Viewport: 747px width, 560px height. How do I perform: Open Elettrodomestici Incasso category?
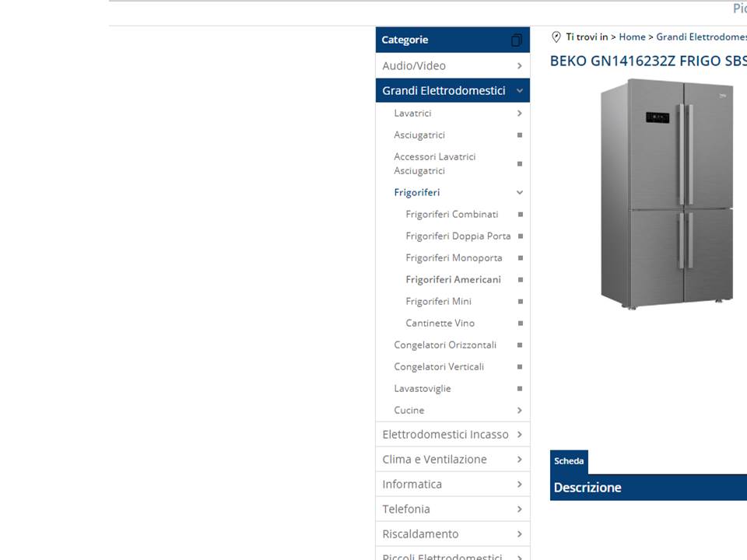point(445,435)
